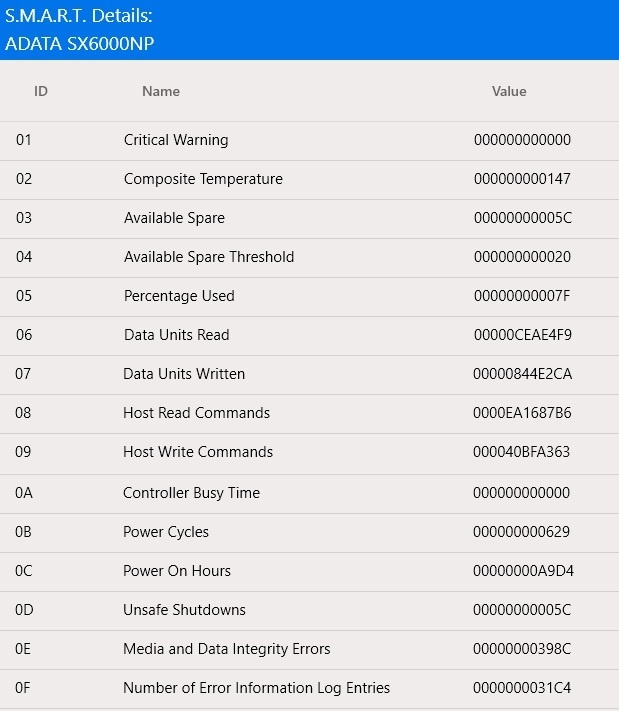Click the ID column header
The height and width of the screenshot is (711, 619).
41,91
